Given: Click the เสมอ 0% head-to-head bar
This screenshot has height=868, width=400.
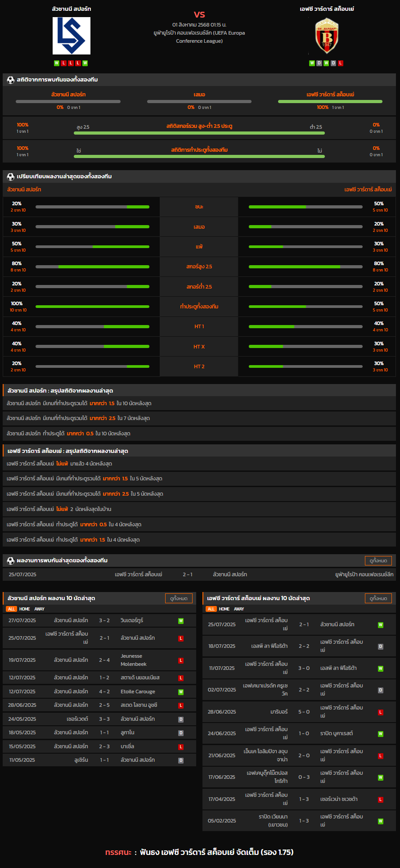Looking at the screenshot, I should 199,102.
